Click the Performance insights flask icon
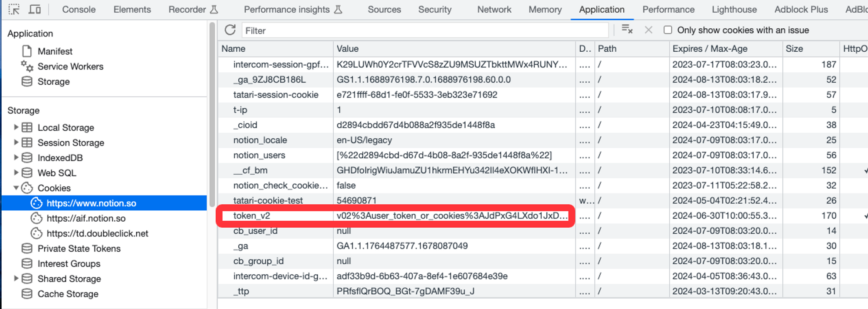Viewport: 868px width, 309px height. (x=338, y=10)
